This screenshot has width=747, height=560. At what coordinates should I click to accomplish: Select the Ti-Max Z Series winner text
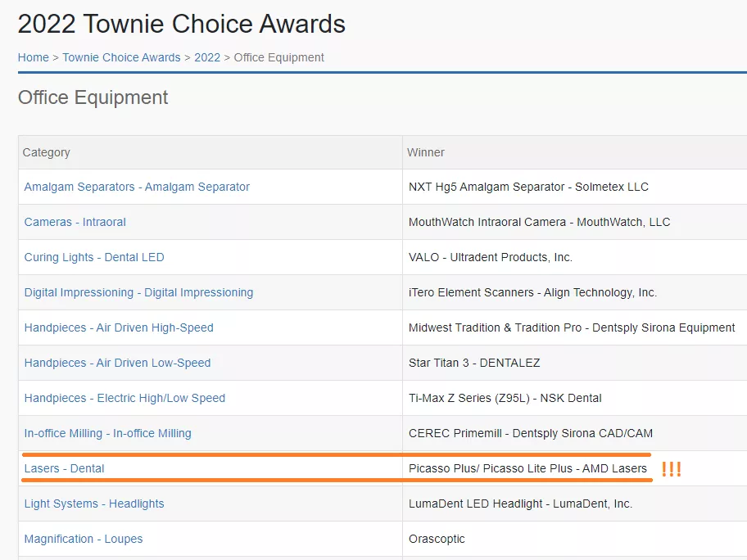505,398
